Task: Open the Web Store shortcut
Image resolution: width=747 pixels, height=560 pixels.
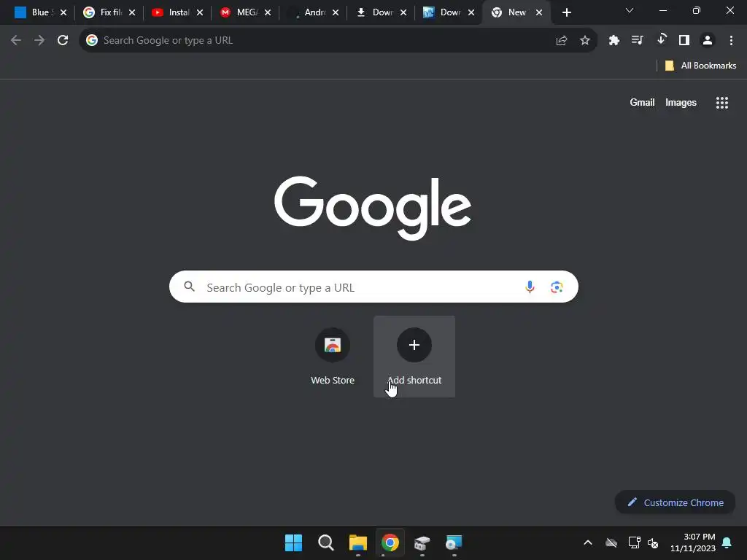Action: click(x=333, y=356)
